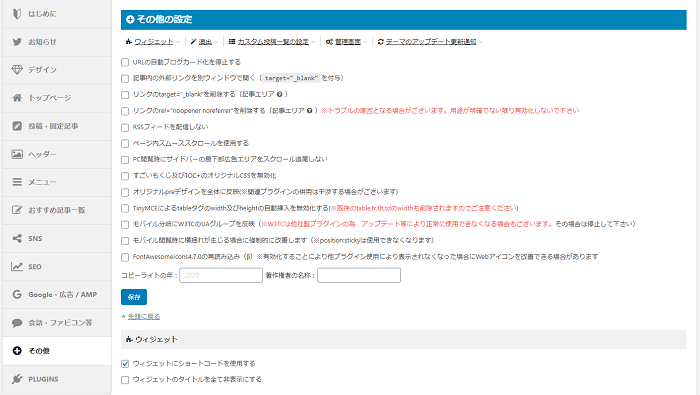Jump to カスタム投稿一覧の設定 section link
Image resolution: width=700 pixels, height=395 pixels.
tap(273, 42)
